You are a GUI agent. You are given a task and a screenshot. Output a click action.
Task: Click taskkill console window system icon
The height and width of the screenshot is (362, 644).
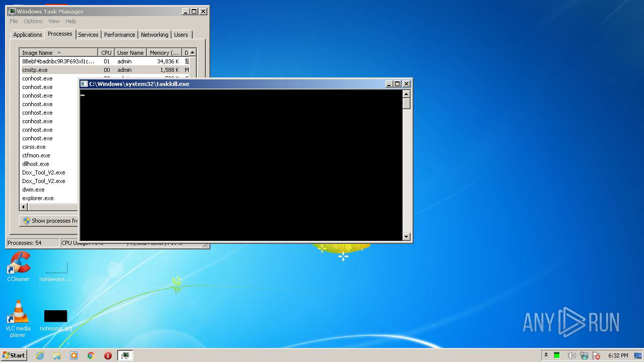[x=85, y=84]
